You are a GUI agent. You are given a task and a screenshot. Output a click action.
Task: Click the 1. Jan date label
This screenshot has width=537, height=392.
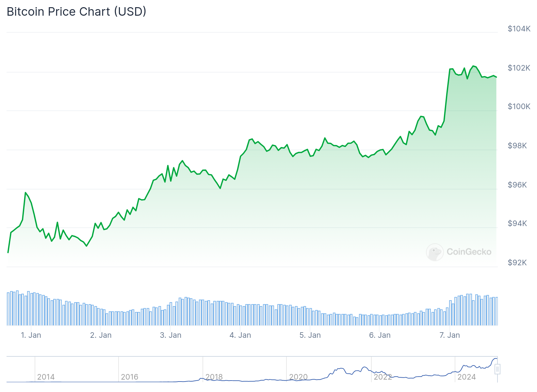coord(31,335)
